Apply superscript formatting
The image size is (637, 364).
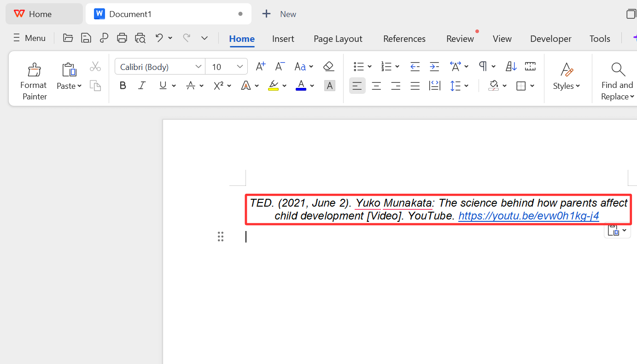[x=219, y=86]
